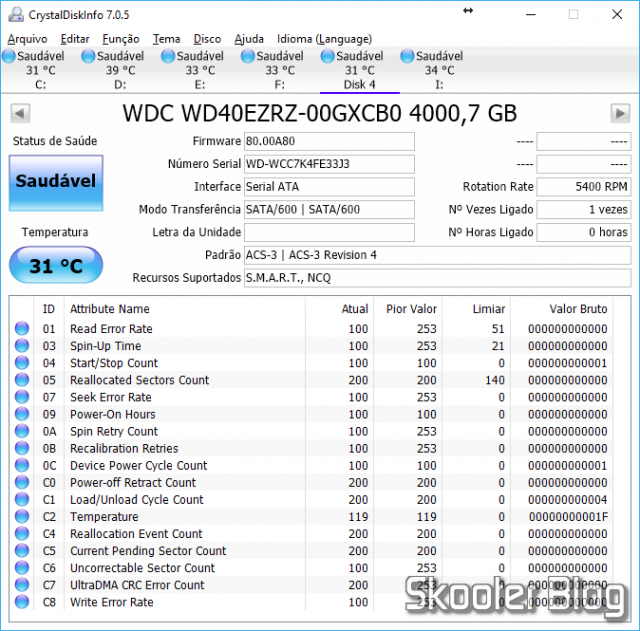Click the 31 °C temperature button
Screen dimensions: 640x631
point(56,265)
